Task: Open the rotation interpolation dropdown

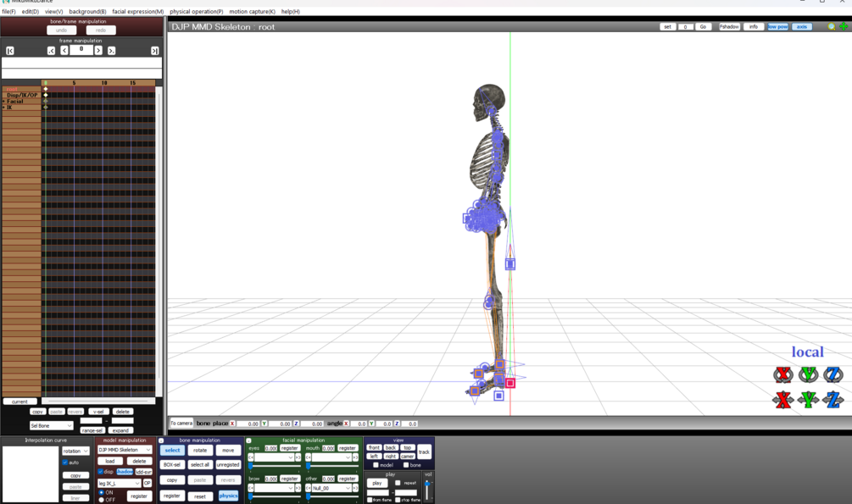Action: click(75, 451)
